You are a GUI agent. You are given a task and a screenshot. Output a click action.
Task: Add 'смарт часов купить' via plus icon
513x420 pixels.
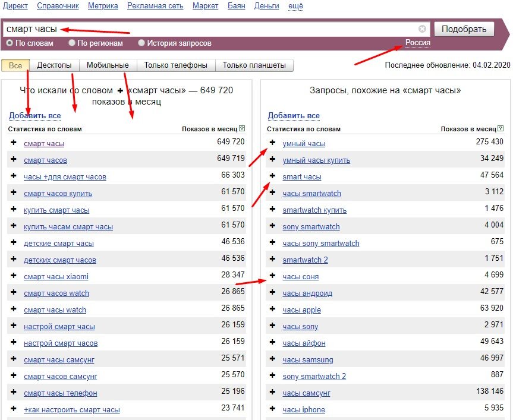(14, 192)
